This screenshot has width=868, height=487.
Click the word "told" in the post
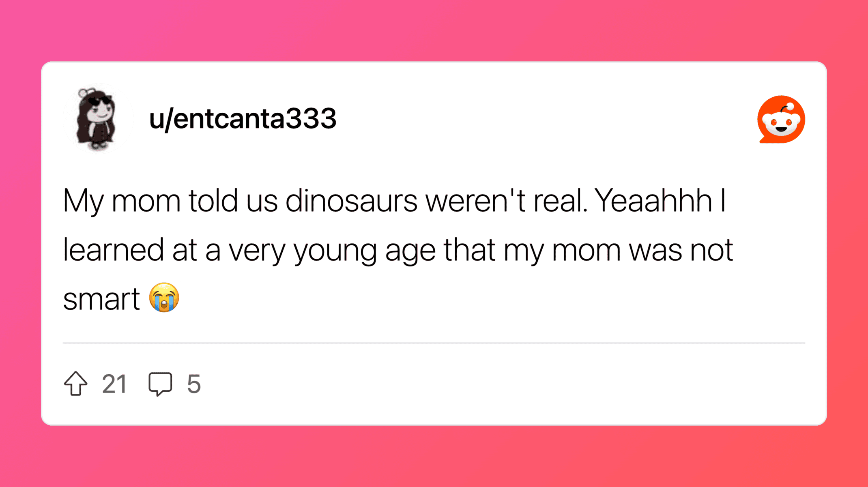213,201
